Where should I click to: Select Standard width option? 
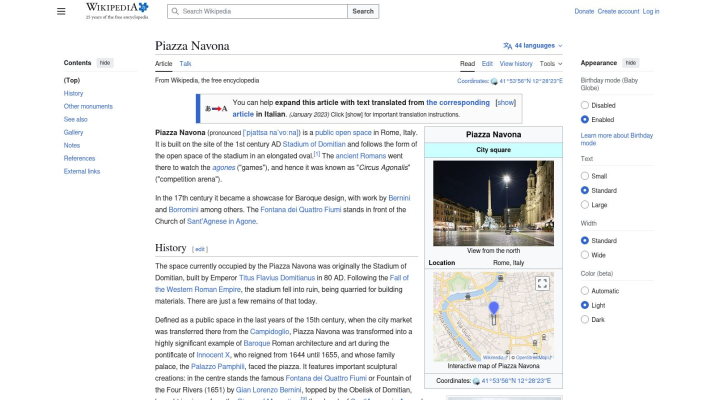coord(585,241)
